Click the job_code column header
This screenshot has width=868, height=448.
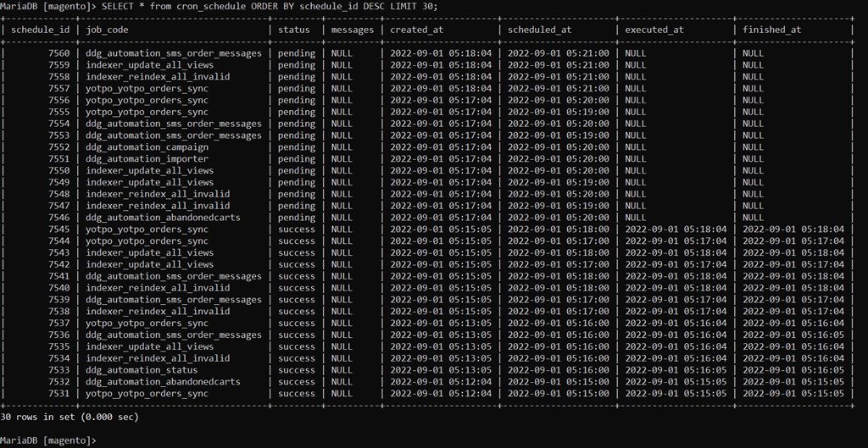click(107, 30)
